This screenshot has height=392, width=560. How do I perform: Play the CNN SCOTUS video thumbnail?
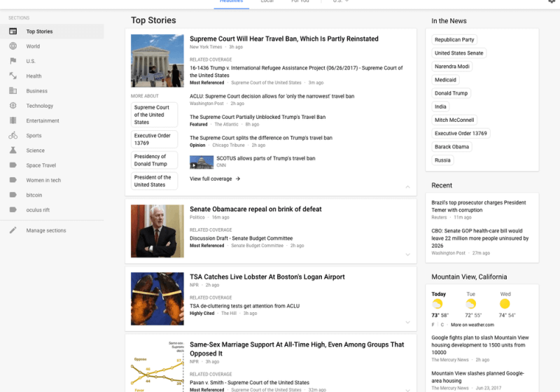click(x=202, y=162)
